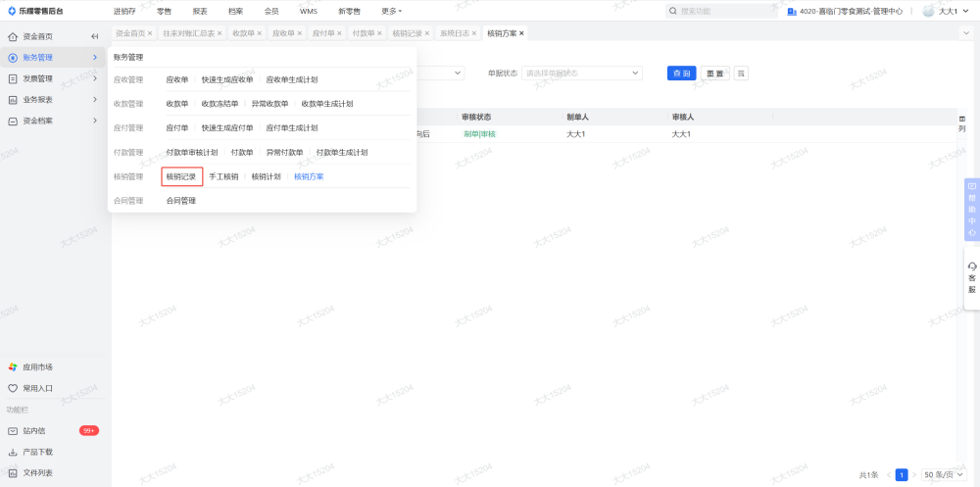Close the 资金首页 tab

[x=149, y=33]
